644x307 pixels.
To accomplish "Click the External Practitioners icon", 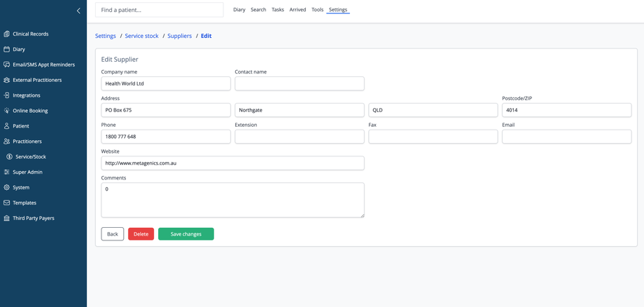I will pyautogui.click(x=7, y=80).
